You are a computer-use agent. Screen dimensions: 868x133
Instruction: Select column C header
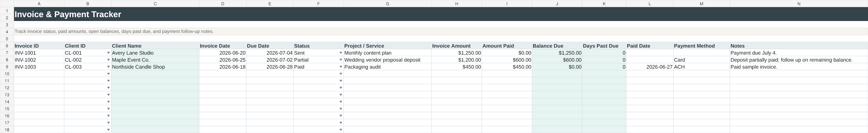(155, 3)
